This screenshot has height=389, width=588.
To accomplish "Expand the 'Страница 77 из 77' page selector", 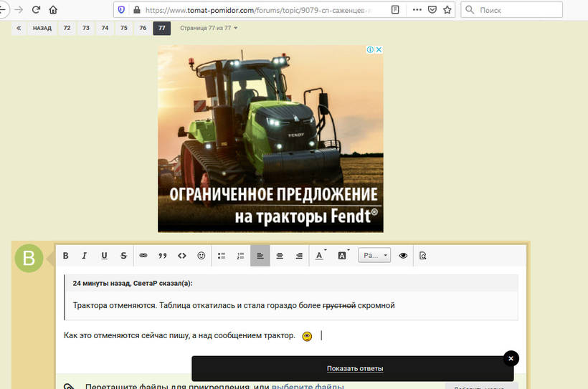I will pos(209,28).
